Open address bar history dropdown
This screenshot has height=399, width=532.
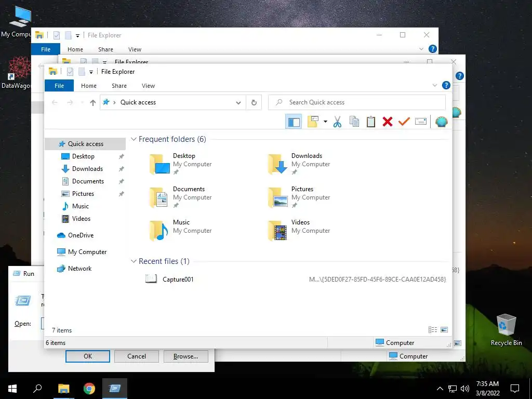[238, 102]
